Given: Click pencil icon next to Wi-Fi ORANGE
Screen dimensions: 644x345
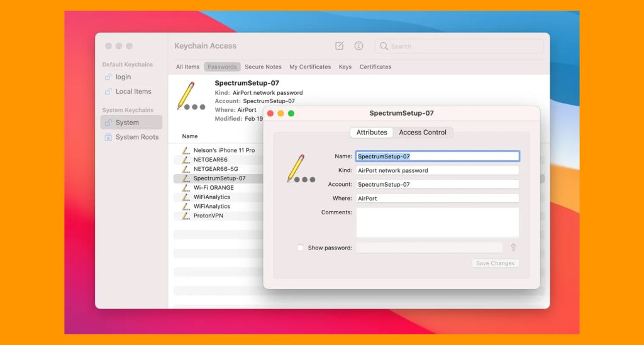Looking at the screenshot, I should pyautogui.click(x=186, y=187).
